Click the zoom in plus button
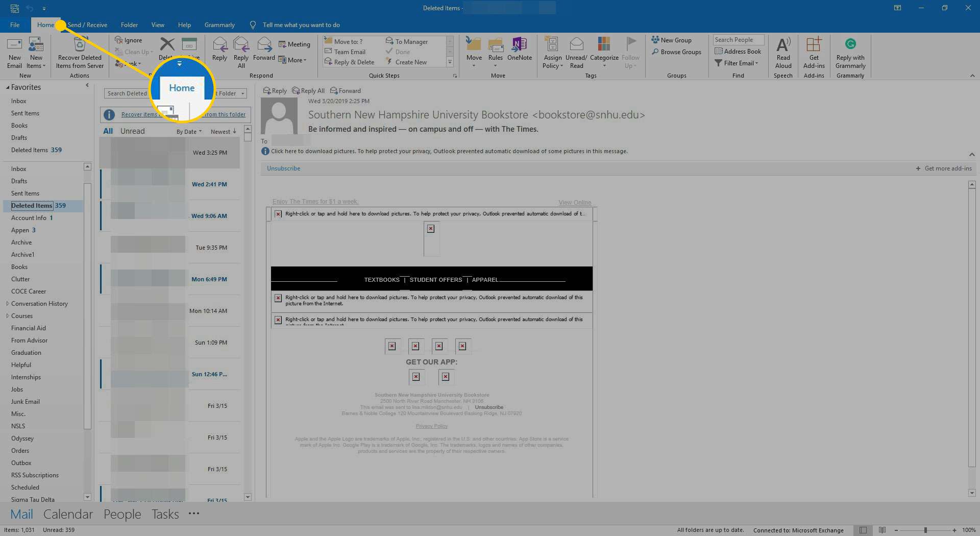Screen dimensions: 980x536 [x=954, y=530]
